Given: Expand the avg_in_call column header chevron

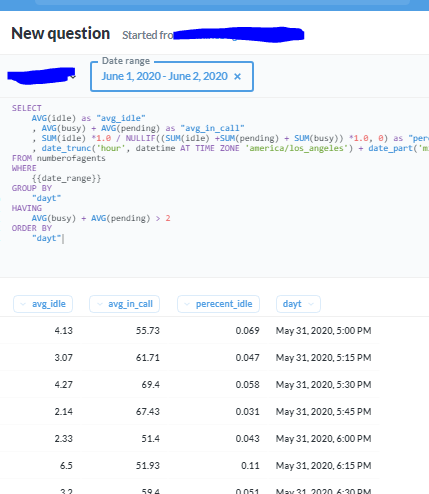Looking at the screenshot, I should (x=99, y=304).
